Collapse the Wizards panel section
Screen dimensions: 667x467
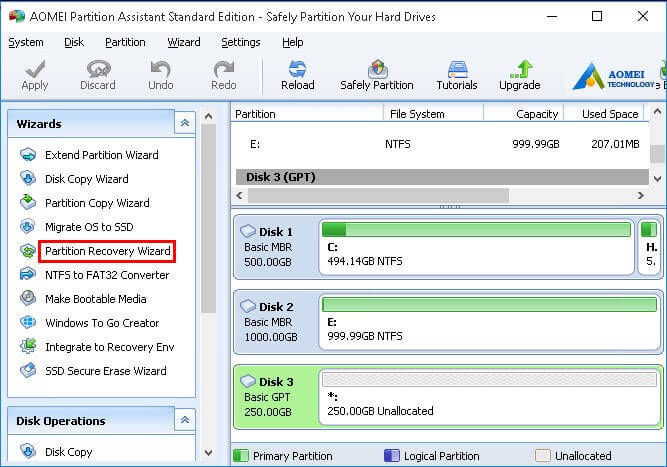[x=184, y=124]
